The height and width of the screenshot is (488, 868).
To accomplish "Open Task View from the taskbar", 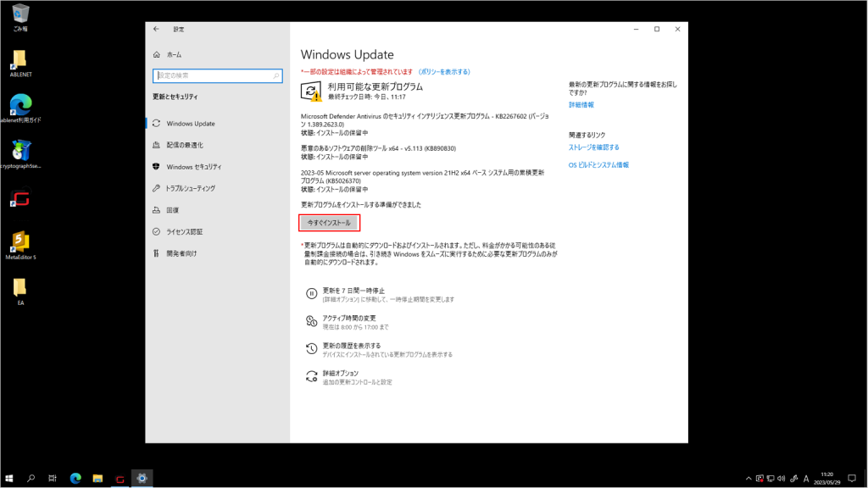I will pos(53,478).
